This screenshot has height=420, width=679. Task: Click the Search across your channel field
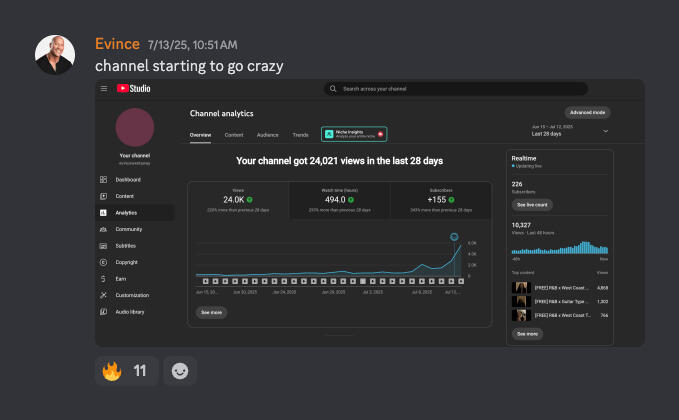[455, 89]
